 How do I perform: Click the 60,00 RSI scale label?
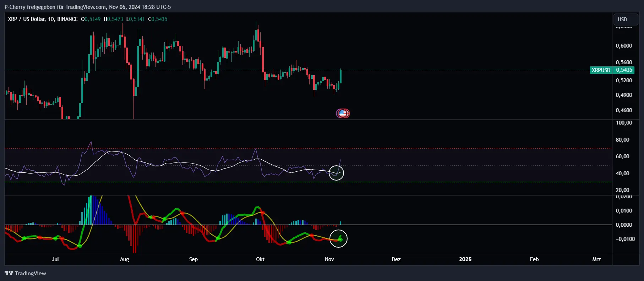pos(622,156)
